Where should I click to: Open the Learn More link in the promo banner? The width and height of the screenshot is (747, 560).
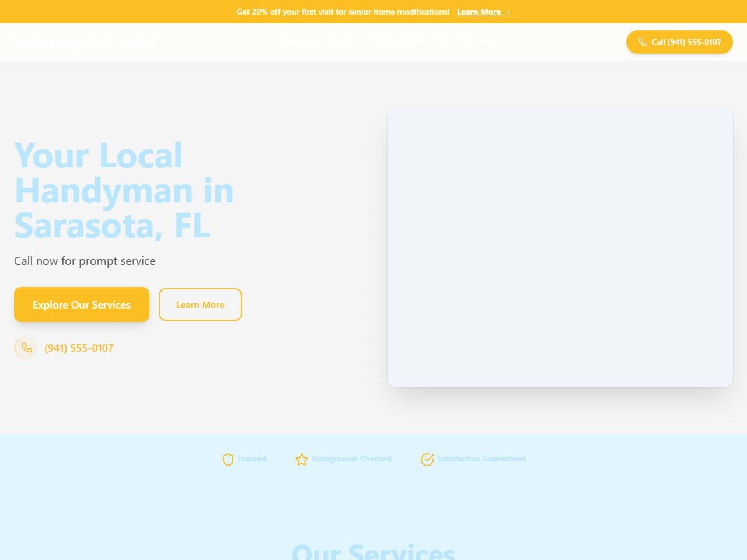tap(479, 12)
